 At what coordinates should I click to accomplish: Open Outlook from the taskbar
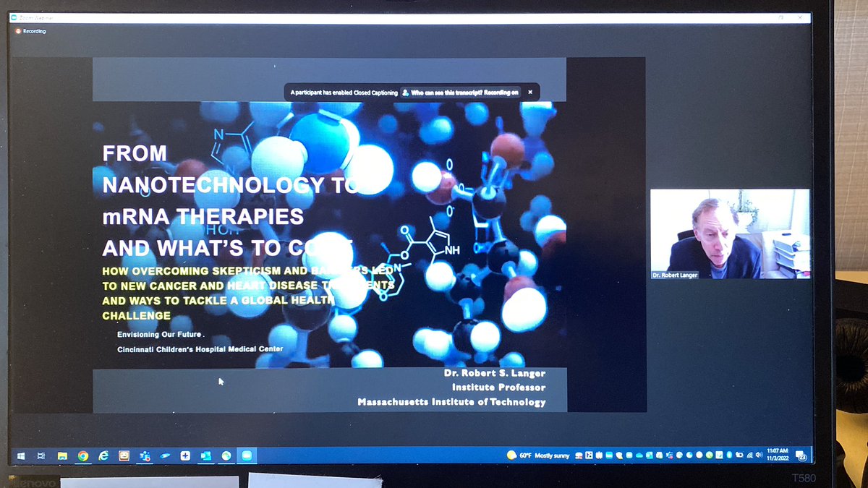[x=206, y=455]
